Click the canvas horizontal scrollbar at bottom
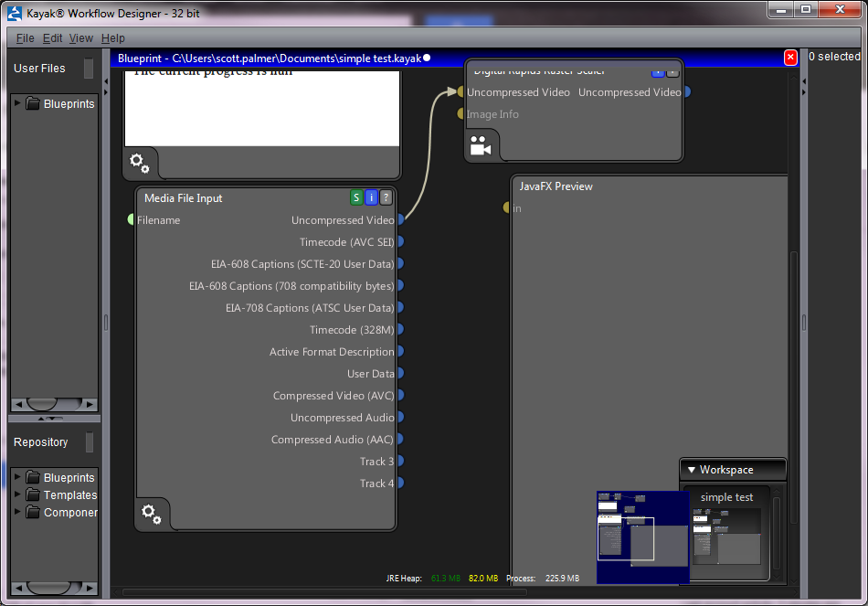 [323, 592]
